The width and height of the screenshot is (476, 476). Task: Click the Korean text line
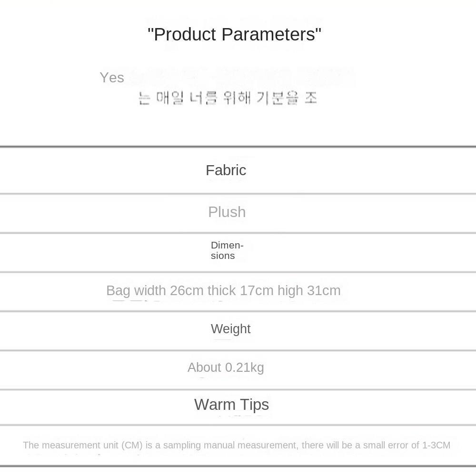click(x=228, y=98)
